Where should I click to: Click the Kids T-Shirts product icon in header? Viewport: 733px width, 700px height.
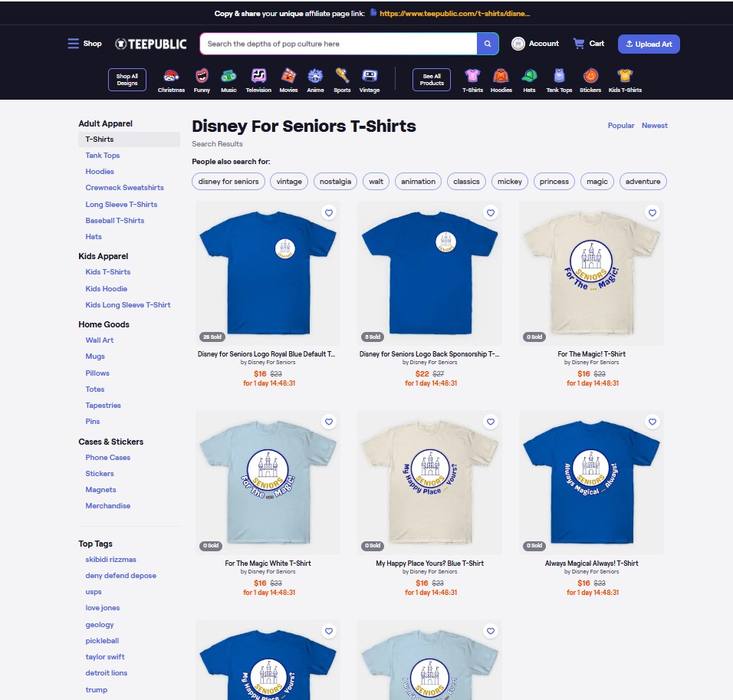(625, 76)
